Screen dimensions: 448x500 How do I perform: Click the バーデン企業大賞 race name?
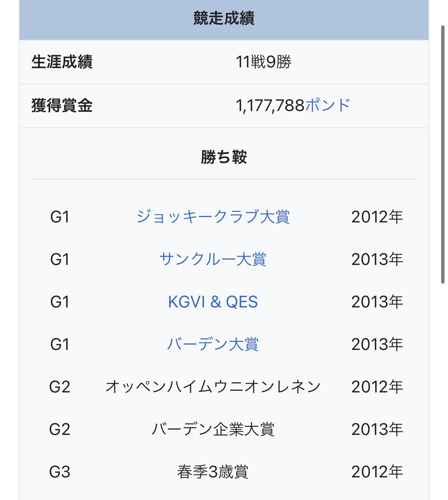tap(213, 429)
